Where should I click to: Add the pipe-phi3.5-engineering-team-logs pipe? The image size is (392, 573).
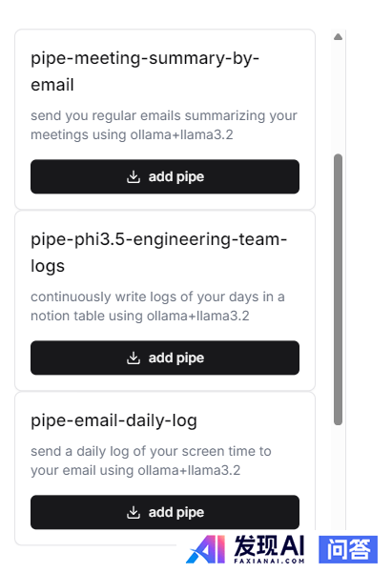point(165,358)
